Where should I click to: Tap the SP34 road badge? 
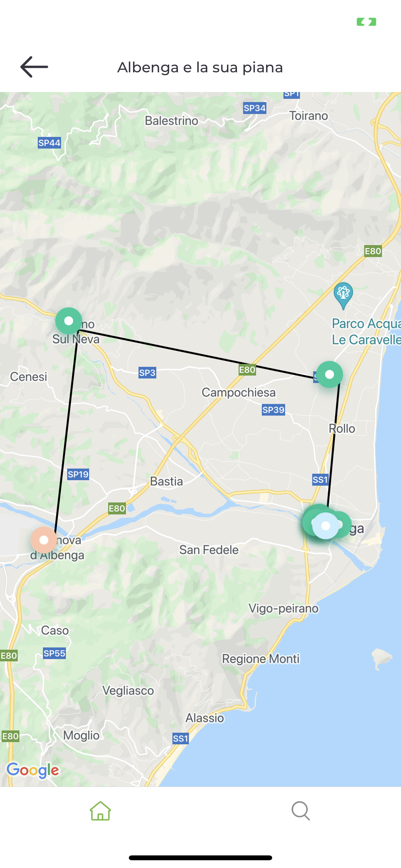[x=254, y=108]
